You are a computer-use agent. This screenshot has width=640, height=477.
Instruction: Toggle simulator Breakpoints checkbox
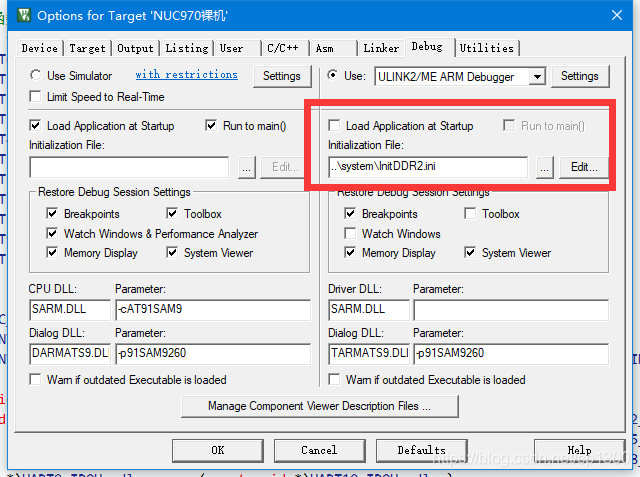tap(52, 213)
